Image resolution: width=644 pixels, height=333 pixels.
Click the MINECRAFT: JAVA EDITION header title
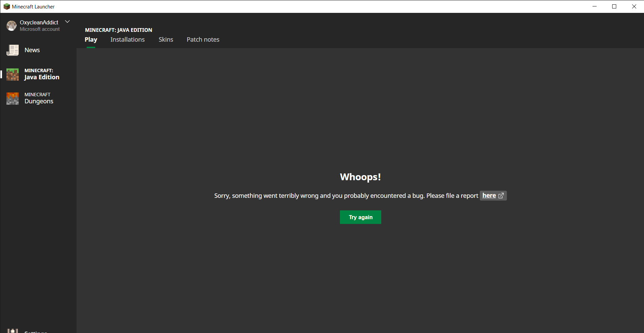click(x=119, y=30)
